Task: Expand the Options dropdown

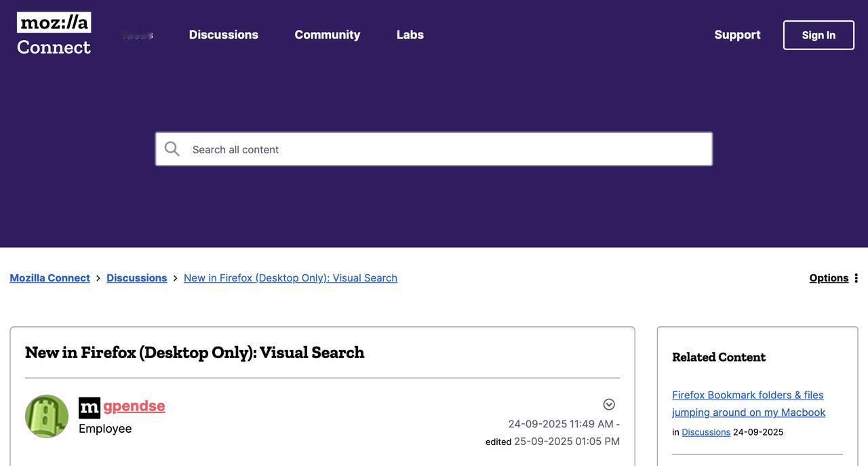Action: pyautogui.click(x=829, y=278)
